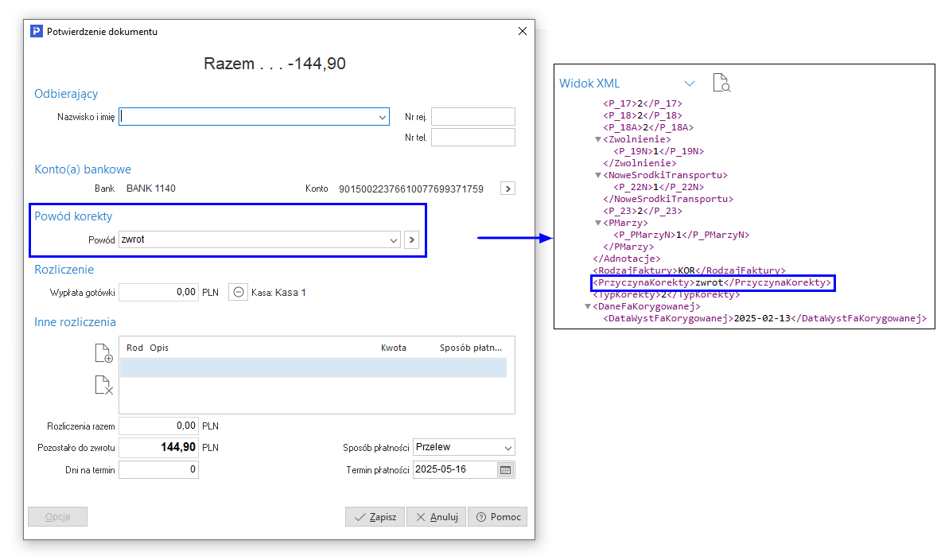
Task: Open the calendar picker for Termin płatności
Action: coord(506,470)
